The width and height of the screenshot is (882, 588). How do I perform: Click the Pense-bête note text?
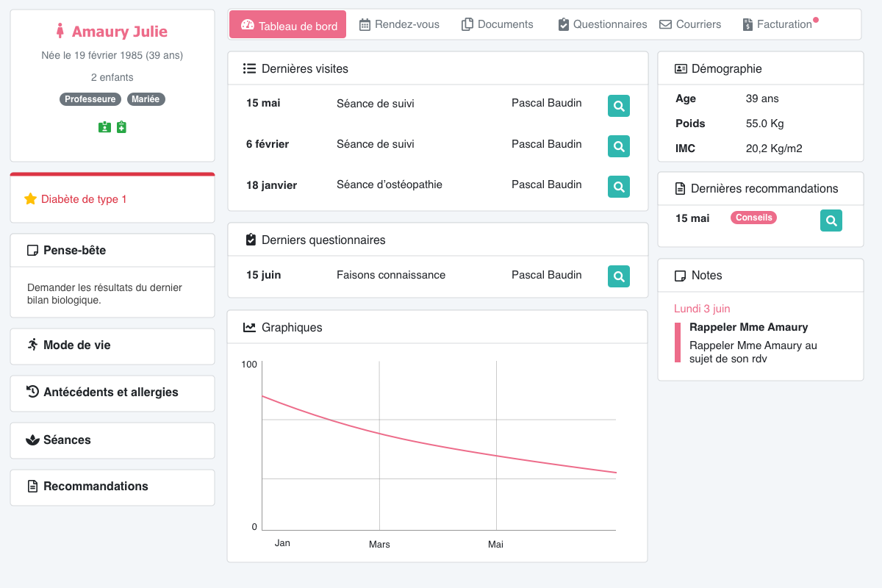pyautogui.click(x=104, y=294)
